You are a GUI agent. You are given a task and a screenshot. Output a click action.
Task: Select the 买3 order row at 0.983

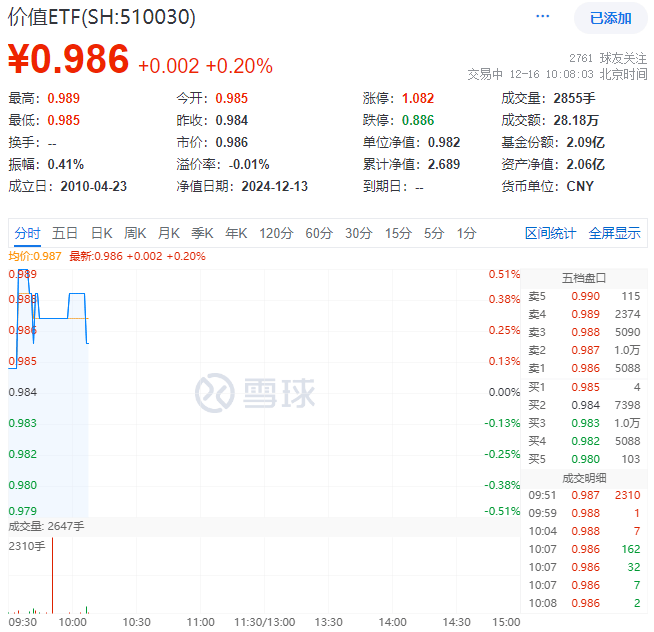[x=584, y=423]
